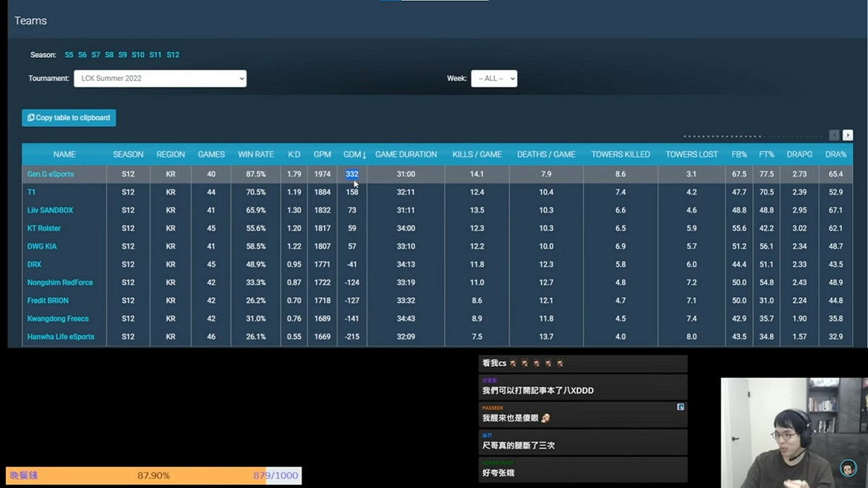868x488 pixels.
Task: Click T1 GPM value 1884
Action: [x=323, y=192]
